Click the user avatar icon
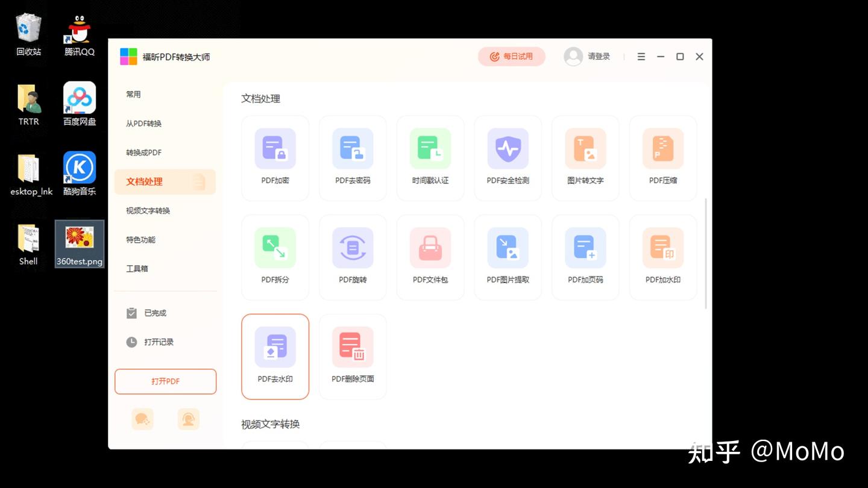The image size is (868, 488). 573,57
